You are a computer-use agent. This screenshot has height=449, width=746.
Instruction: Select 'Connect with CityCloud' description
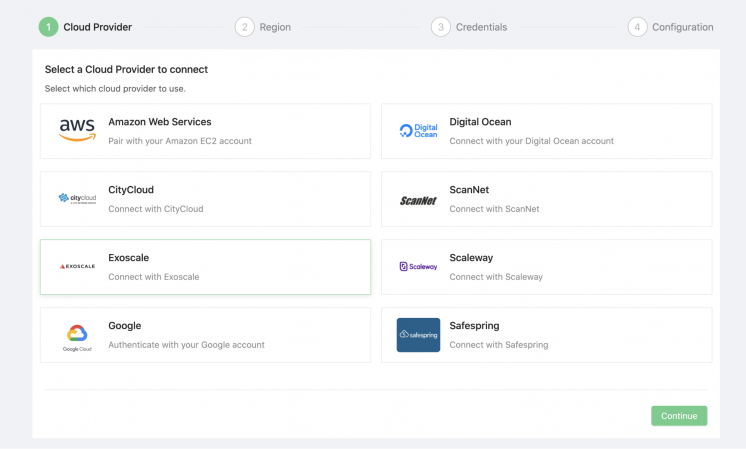pos(155,209)
